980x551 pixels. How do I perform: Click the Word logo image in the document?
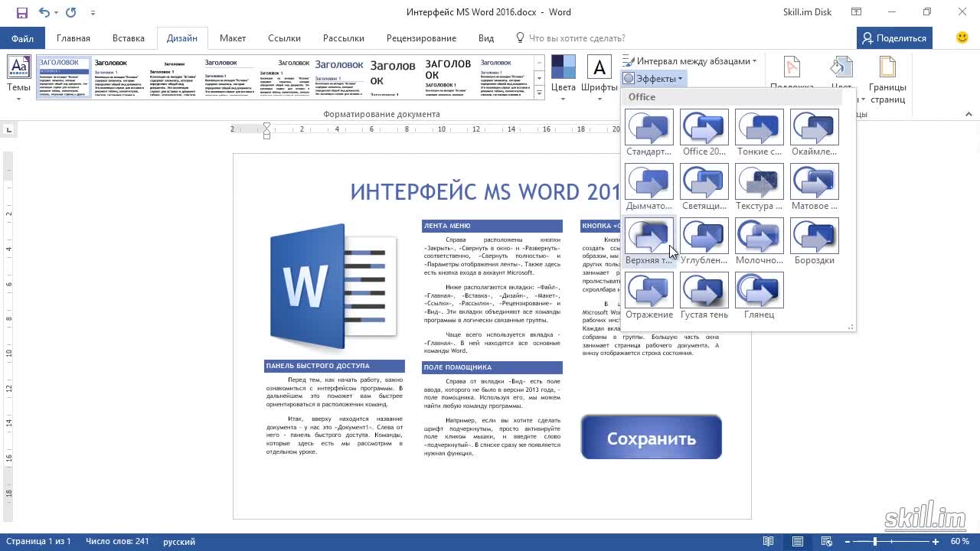click(x=333, y=287)
